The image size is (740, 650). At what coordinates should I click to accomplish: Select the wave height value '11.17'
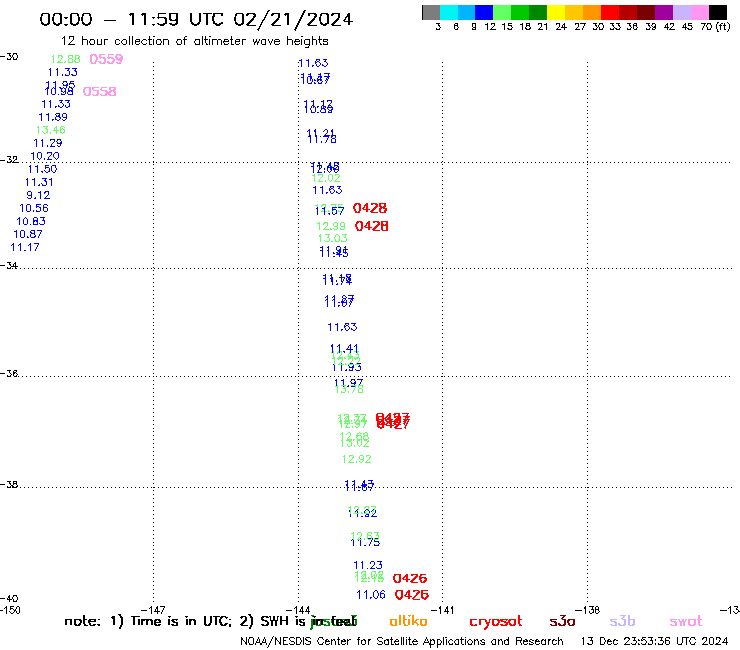coord(25,247)
